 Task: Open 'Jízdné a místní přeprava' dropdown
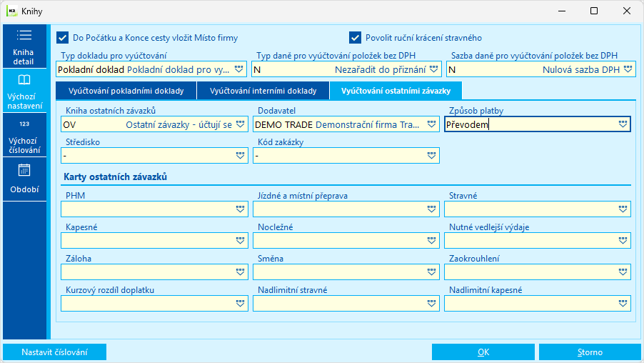point(431,209)
